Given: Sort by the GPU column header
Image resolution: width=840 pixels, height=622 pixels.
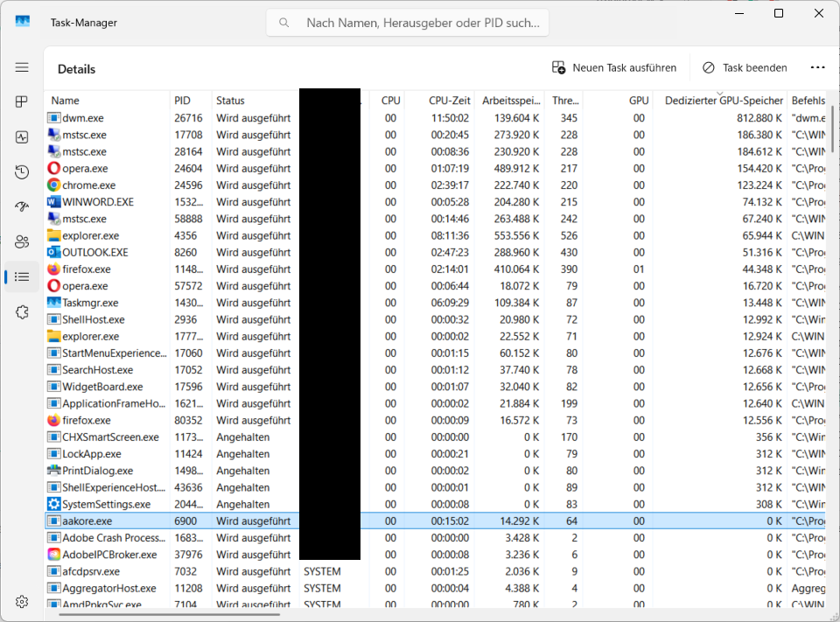Looking at the screenshot, I should click(x=619, y=101).
